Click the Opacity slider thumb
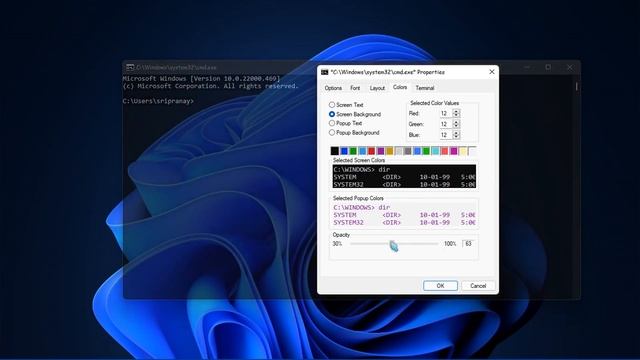 pos(393,246)
